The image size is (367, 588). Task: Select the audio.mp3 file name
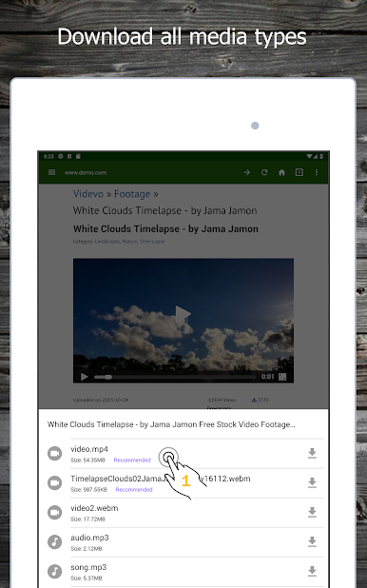tap(89, 538)
